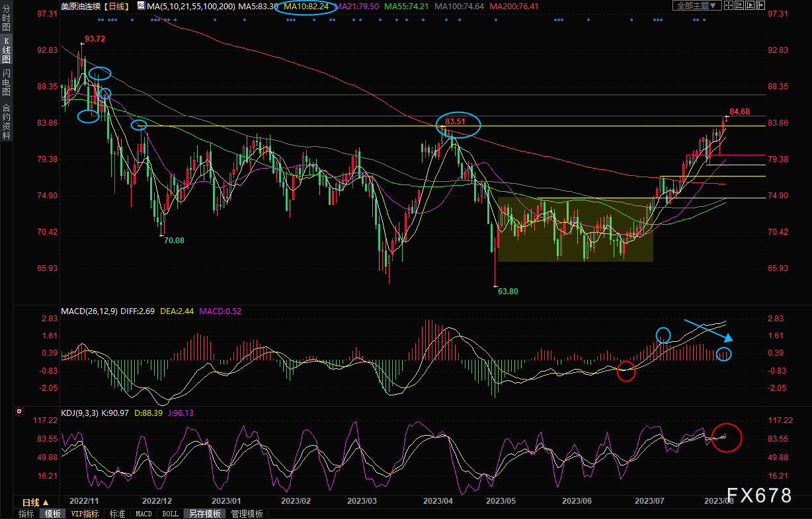Click the D:88.39 value

pyautogui.click(x=147, y=413)
